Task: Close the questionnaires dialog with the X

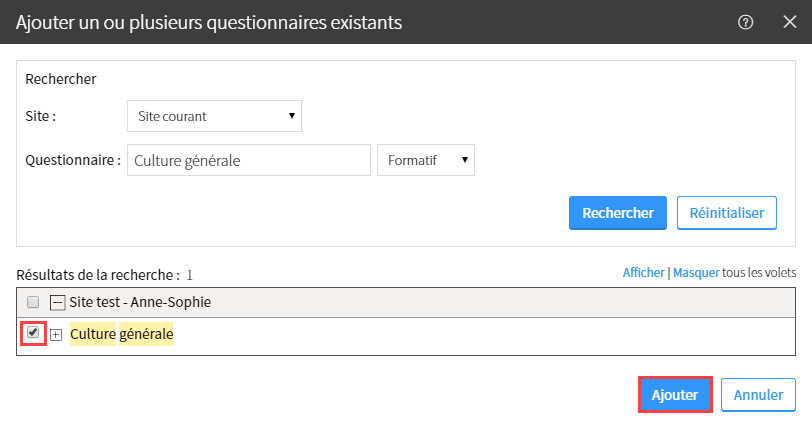Action: 790,22
